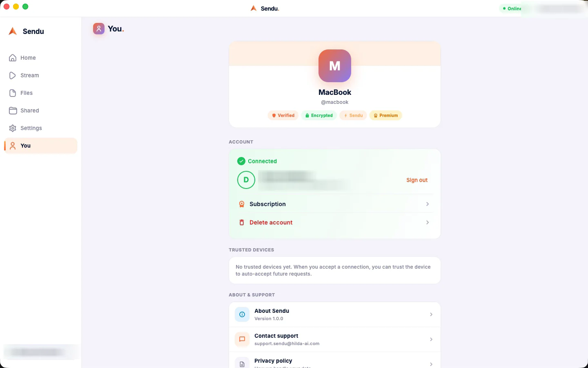
Task: Click the Premium badge
Action: coord(386,115)
